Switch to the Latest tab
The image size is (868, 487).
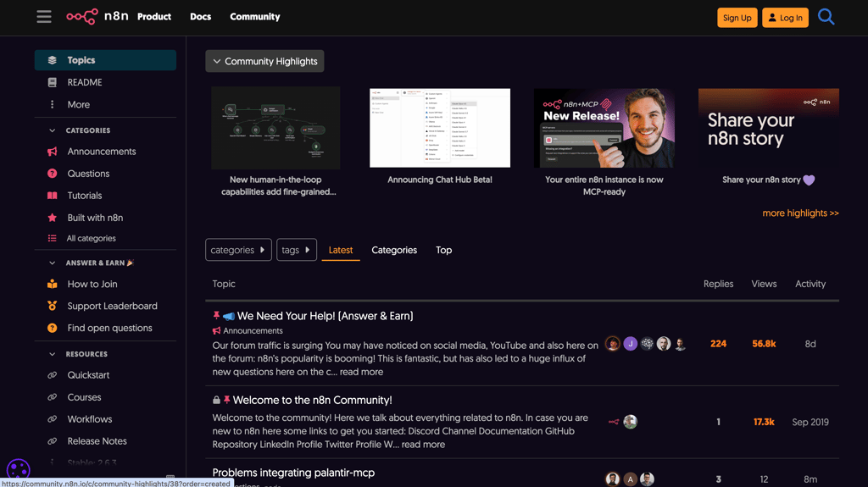coord(341,250)
